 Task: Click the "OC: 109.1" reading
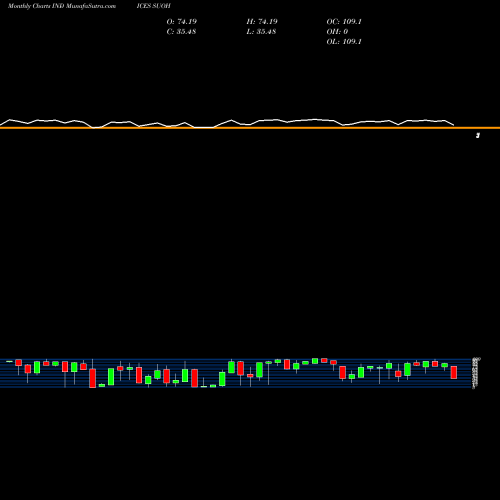(344, 21)
